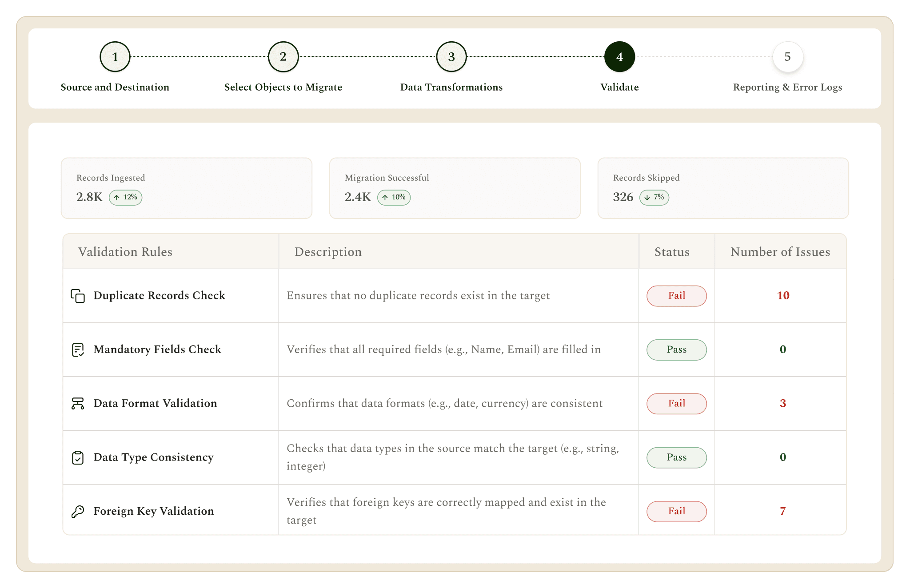Click issue count 0 for Data Type Consistency

coord(783,457)
